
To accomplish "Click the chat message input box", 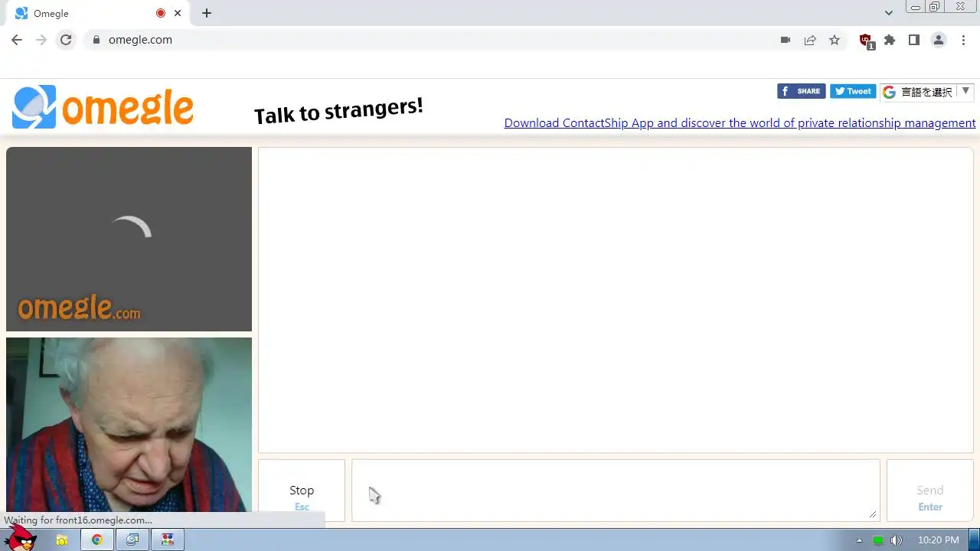I will coord(615,490).
